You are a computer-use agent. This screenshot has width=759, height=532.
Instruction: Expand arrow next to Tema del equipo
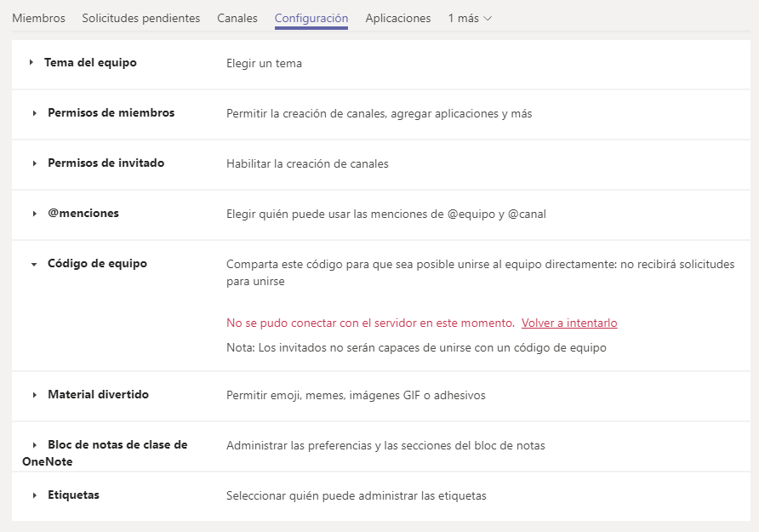tap(31, 62)
